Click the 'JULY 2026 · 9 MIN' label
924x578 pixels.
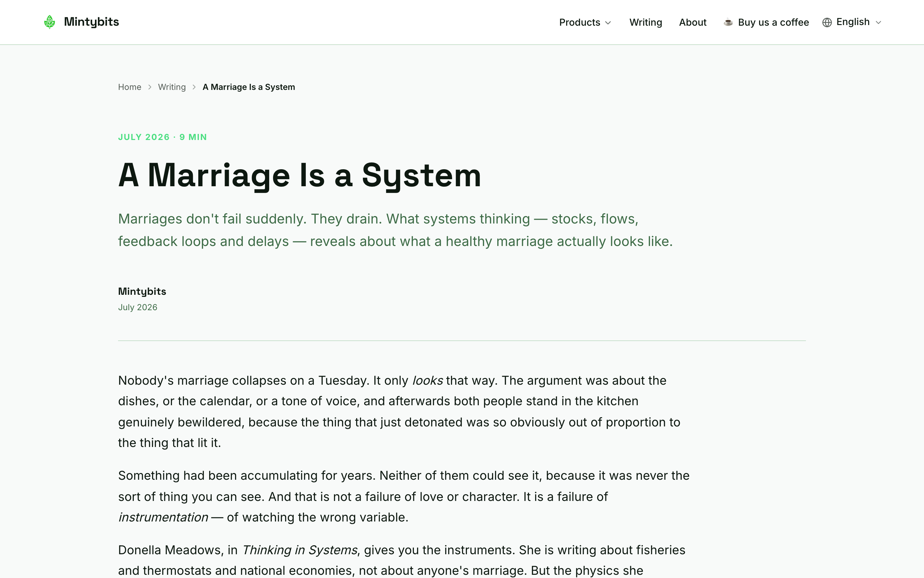point(162,137)
